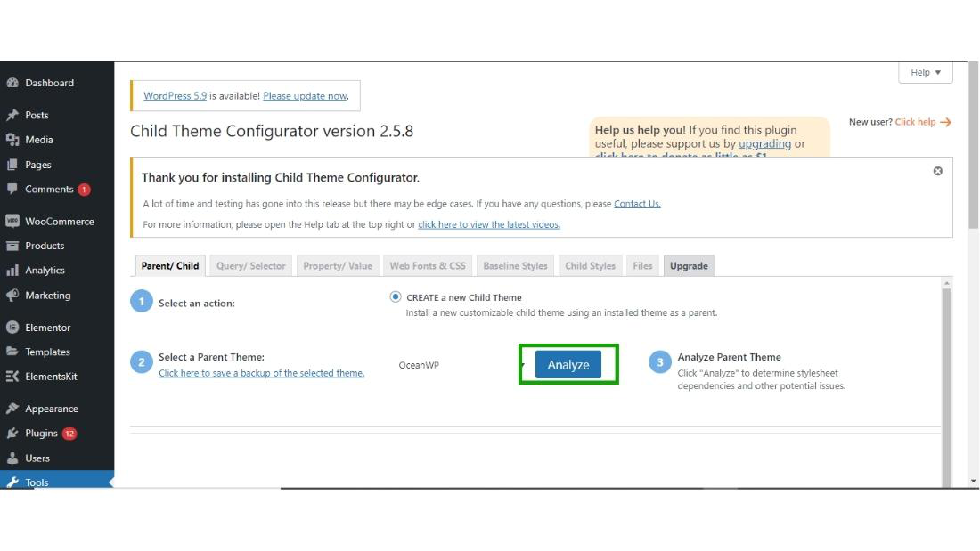
Task: Switch to the Parent/ Child tab
Action: pos(170,265)
